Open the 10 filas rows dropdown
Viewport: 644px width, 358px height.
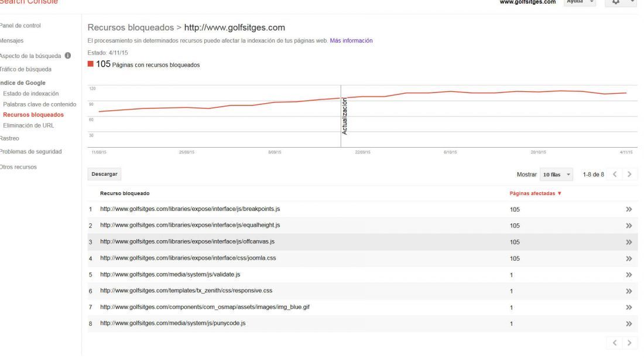click(x=556, y=175)
